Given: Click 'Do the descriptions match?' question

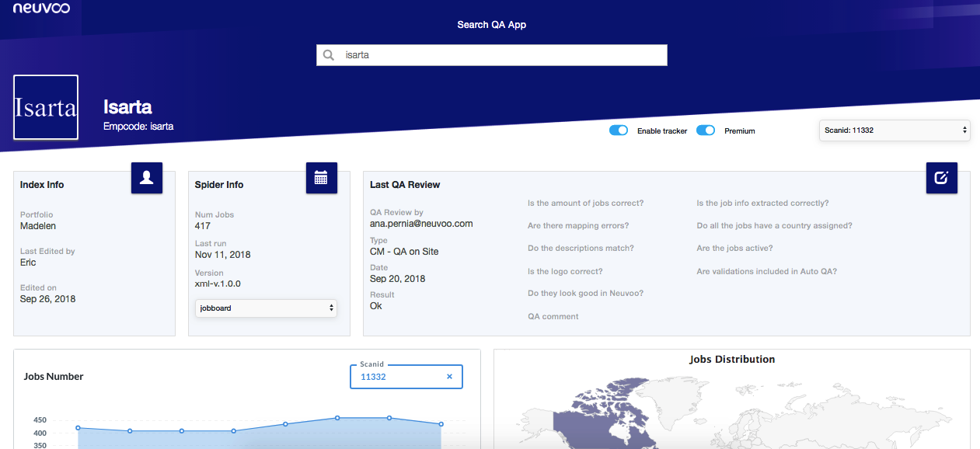Looking at the screenshot, I should (x=581, y=249).
